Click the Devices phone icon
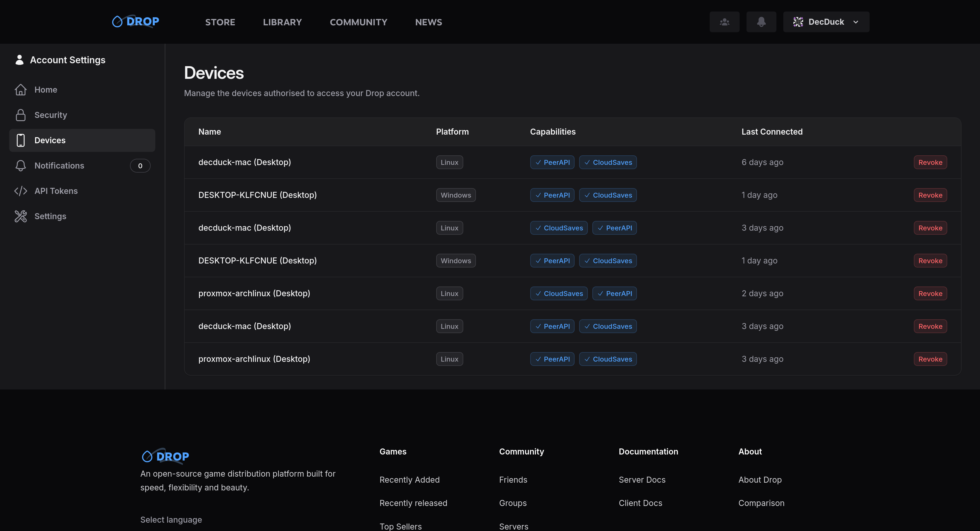 [20, 140]
